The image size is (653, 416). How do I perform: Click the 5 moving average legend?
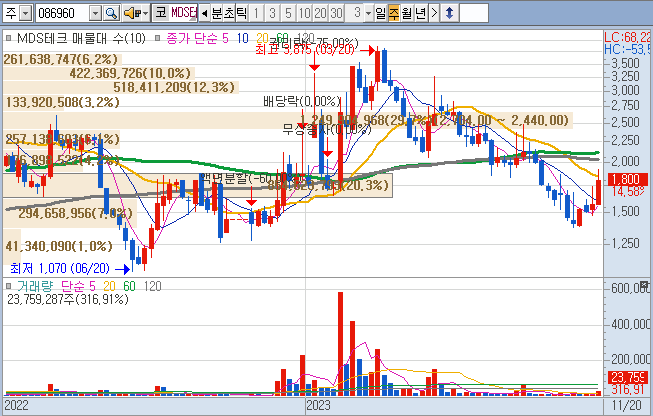click(225, 39)
